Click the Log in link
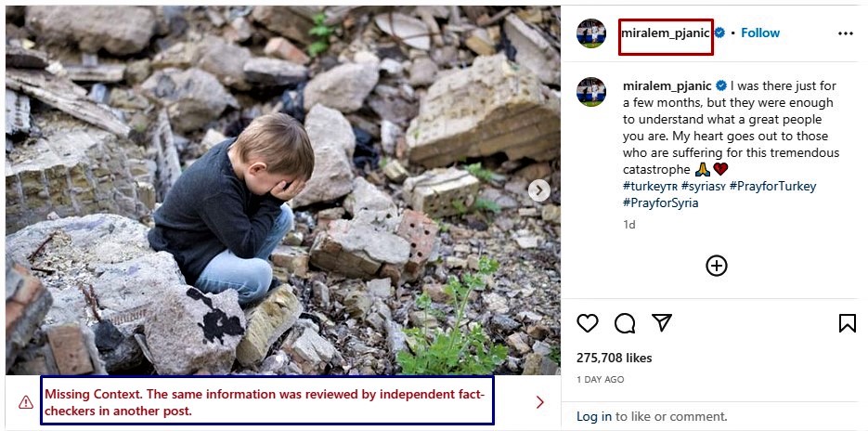This screenshot has height=431, width=868. point(593,417)
